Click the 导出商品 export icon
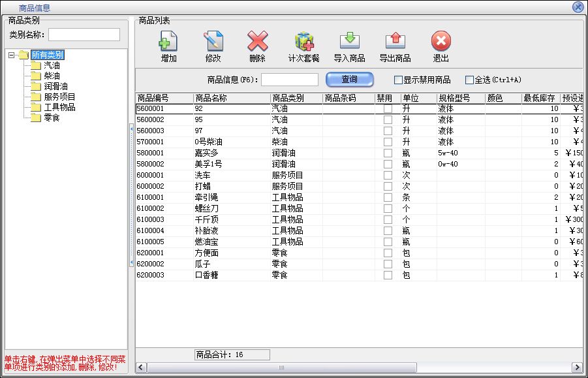The width and height of the screenshot is (588, 378). [x=395, y=42]
